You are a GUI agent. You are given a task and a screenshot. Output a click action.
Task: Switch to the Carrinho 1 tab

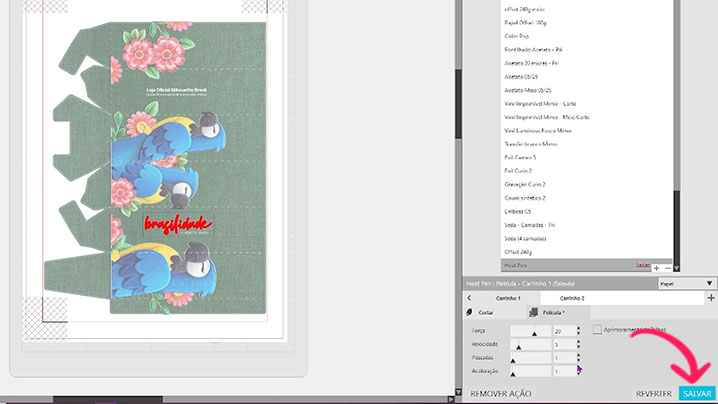(x=508, y=298)
